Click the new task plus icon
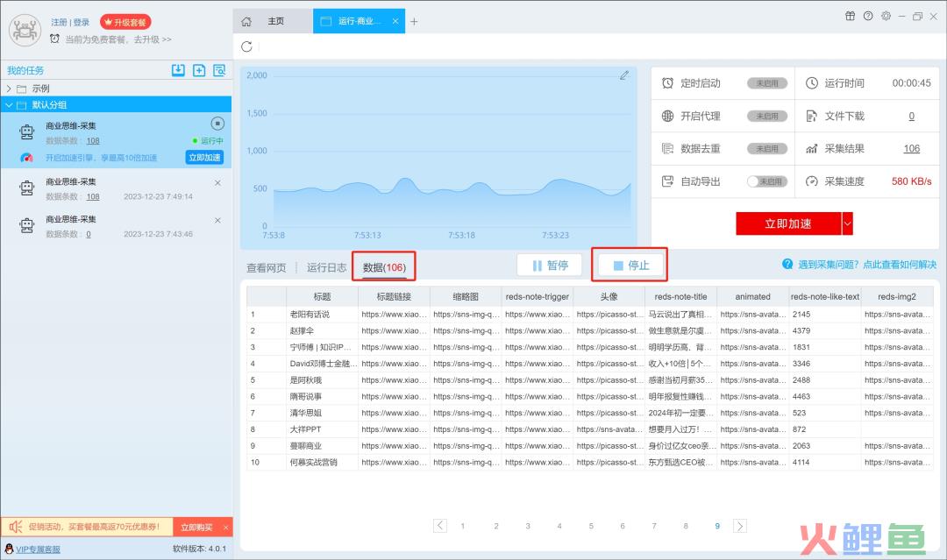This screenshot has width=947, height=560. [199, 70]
